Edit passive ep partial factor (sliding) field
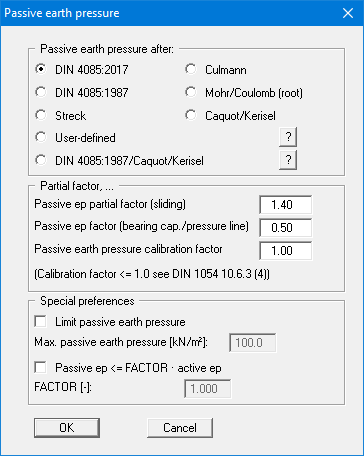The width and height of the screenshot is (364, 456). point(286,205)
